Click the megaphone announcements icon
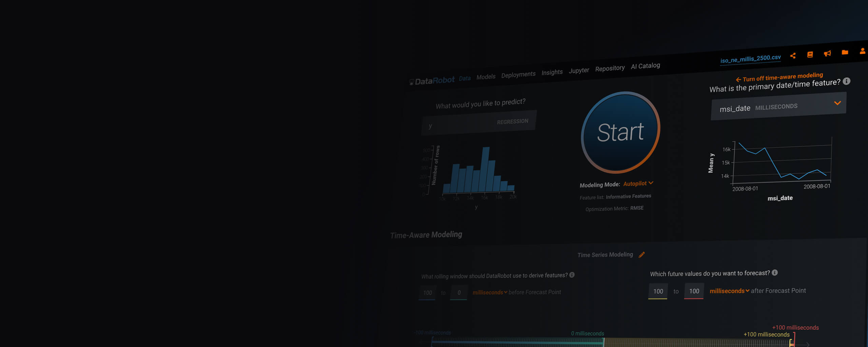 [x=827, y=54]
